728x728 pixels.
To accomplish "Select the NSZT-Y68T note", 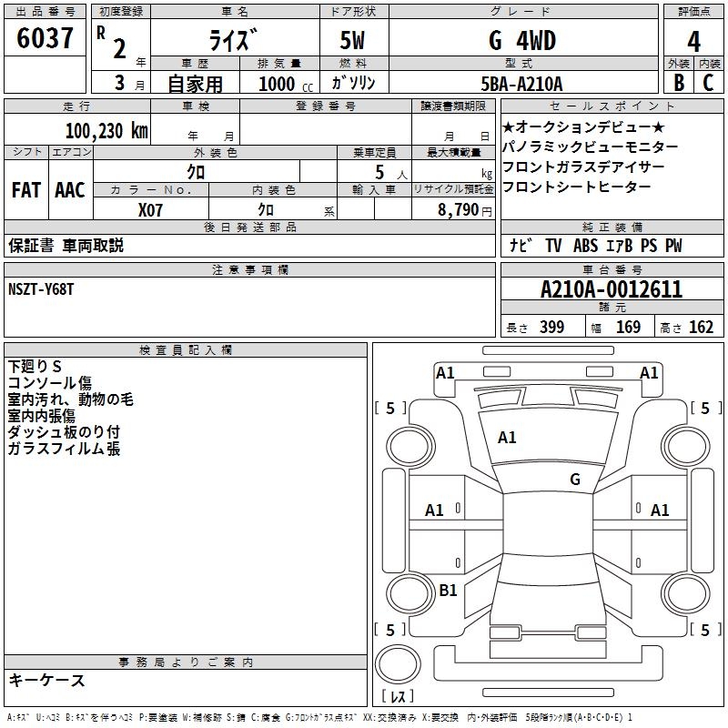I will tap(41, 289).
